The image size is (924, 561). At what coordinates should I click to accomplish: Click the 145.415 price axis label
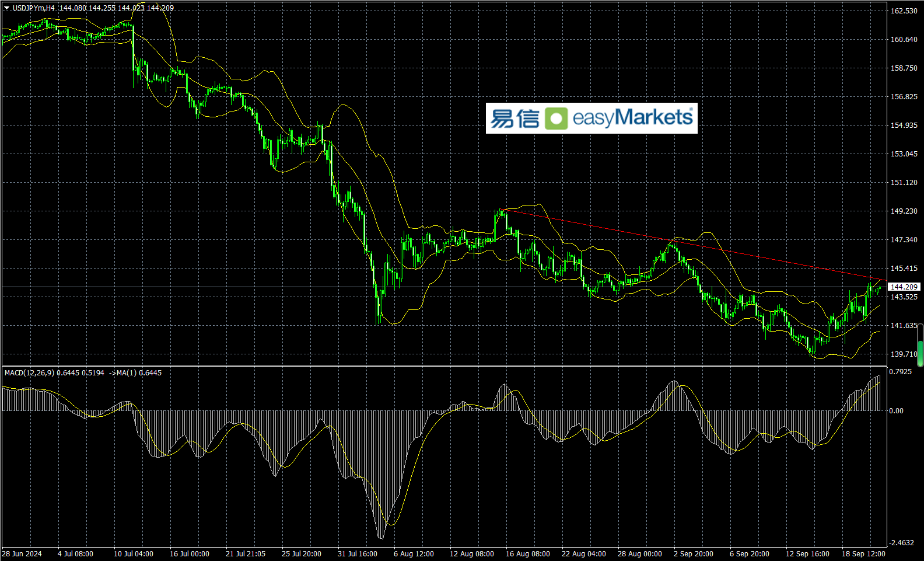[x=904, y=268]
